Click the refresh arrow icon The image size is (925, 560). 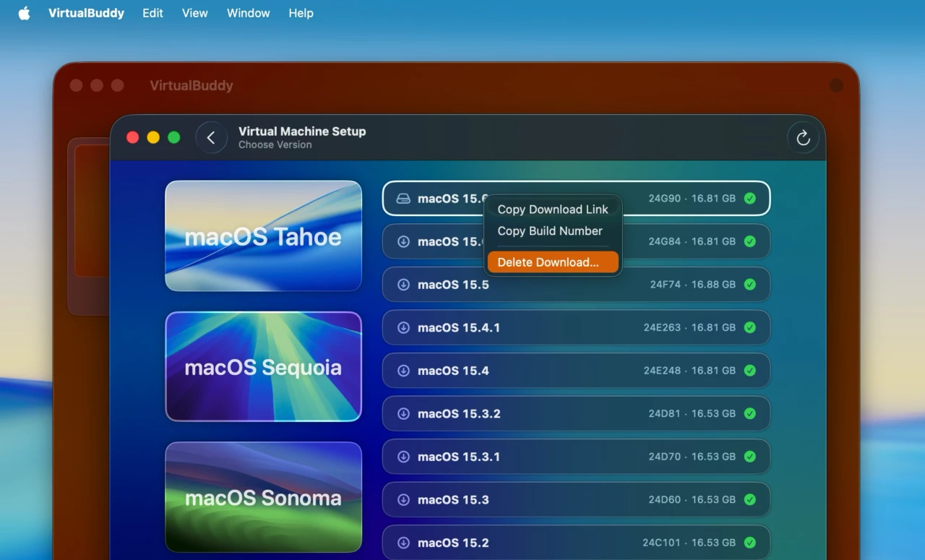pos(803,138)
